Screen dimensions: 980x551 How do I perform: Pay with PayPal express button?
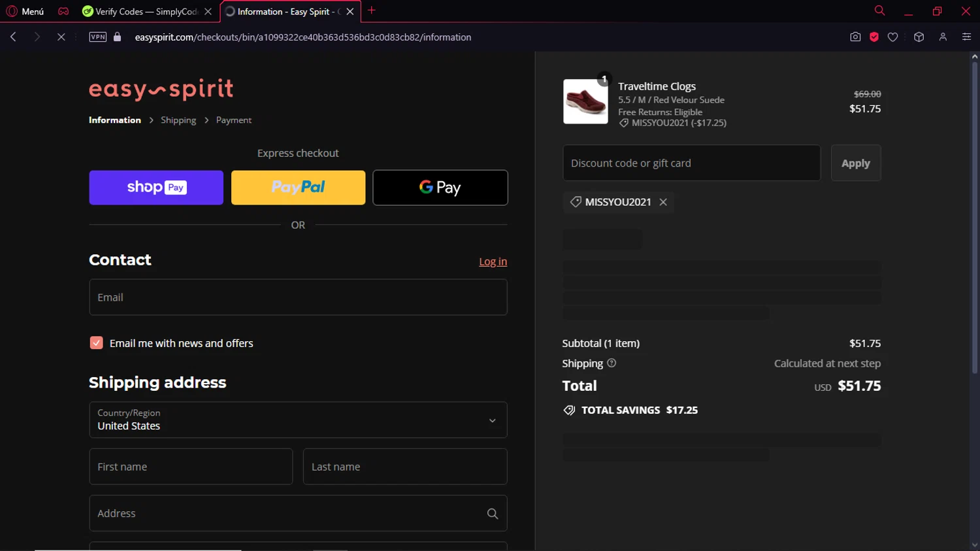click(298, 188)
